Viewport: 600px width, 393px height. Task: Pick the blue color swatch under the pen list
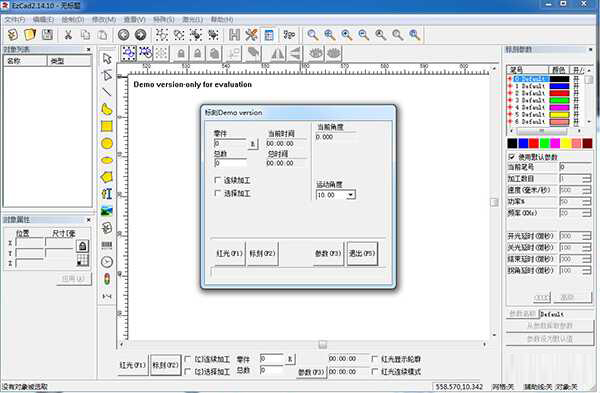pos(523,144)
